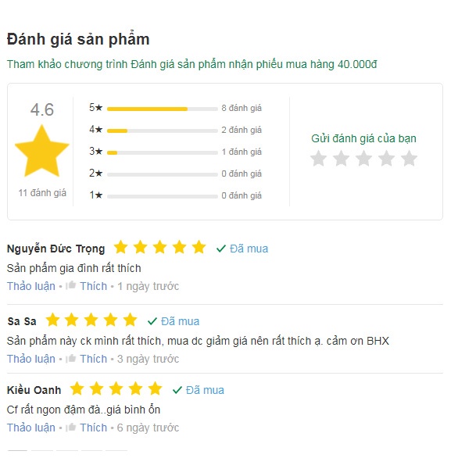Rate one star in your review
The width and height of the screenshot is (476, 476).
(x=318, y=159)
